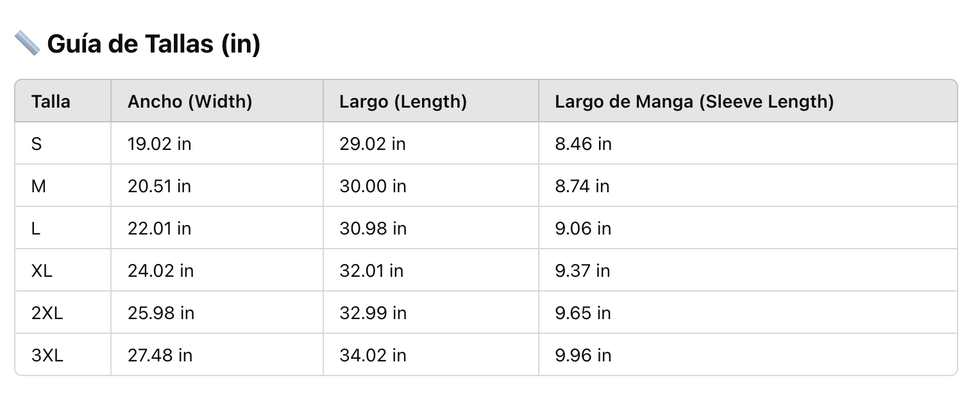The height and width of the screenshot is (396, 980).
Task: Click the 2XL size row label
Action: 47,313
